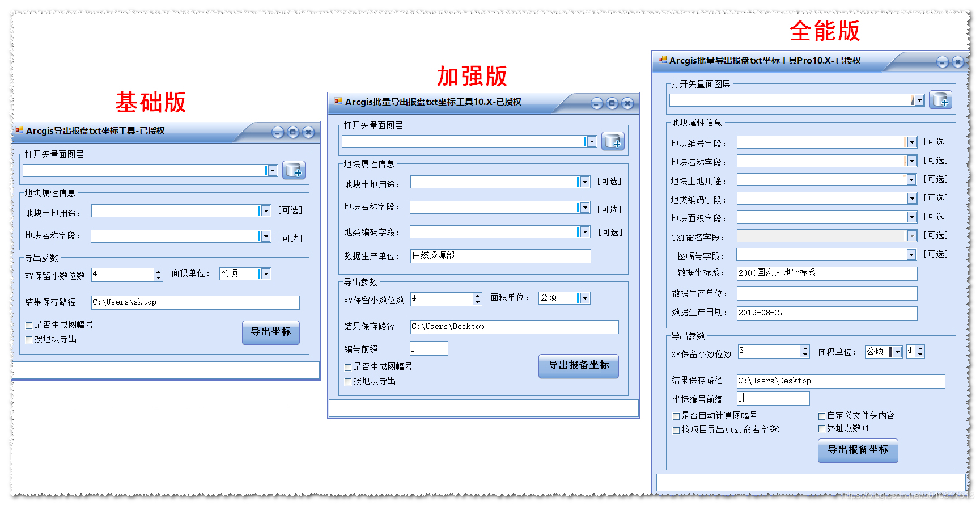Click 坐标编号前缀 field in 全能版 window
The width and height of the screenshot is (980, 506).
[773, 398]
